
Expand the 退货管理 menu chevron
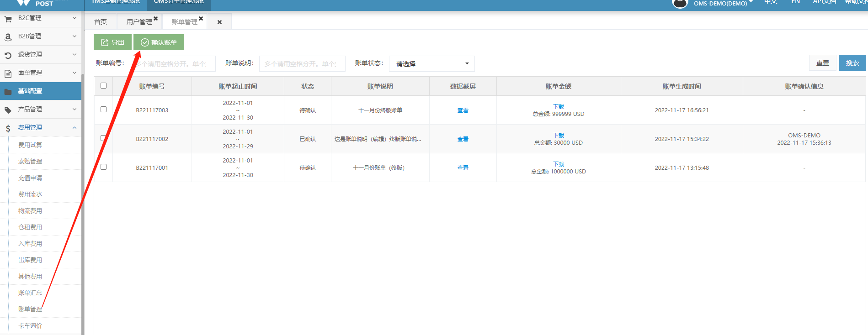[75, 54]
